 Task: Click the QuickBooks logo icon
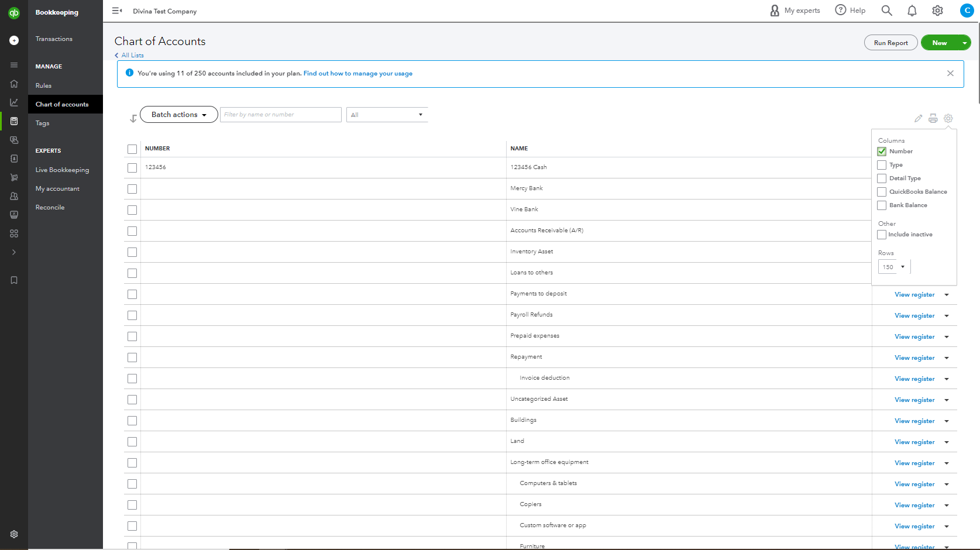click(14, 12)
